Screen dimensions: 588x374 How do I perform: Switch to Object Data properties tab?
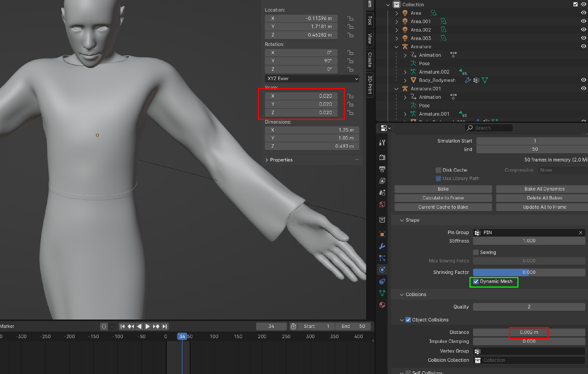tap(382, 293)
